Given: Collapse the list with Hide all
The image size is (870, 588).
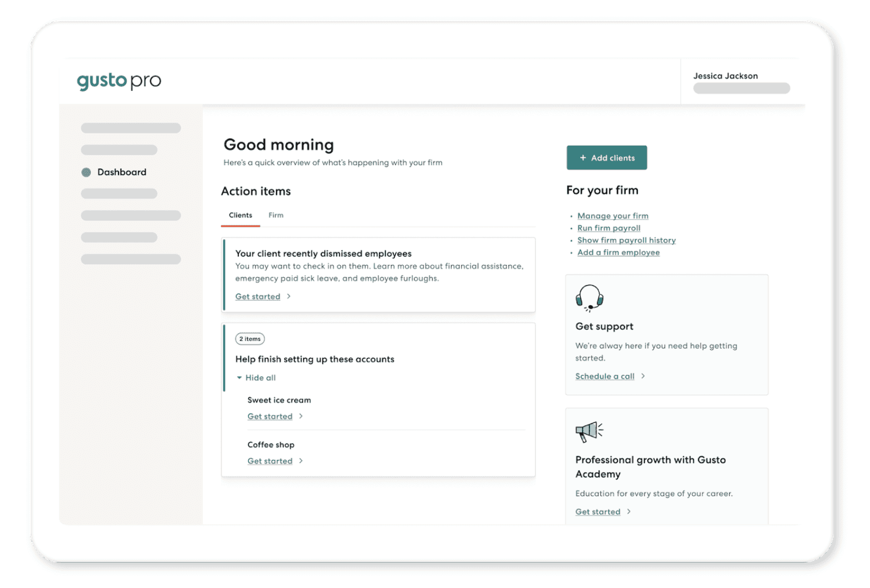Looking at the screenshot, I should [257, 378].
